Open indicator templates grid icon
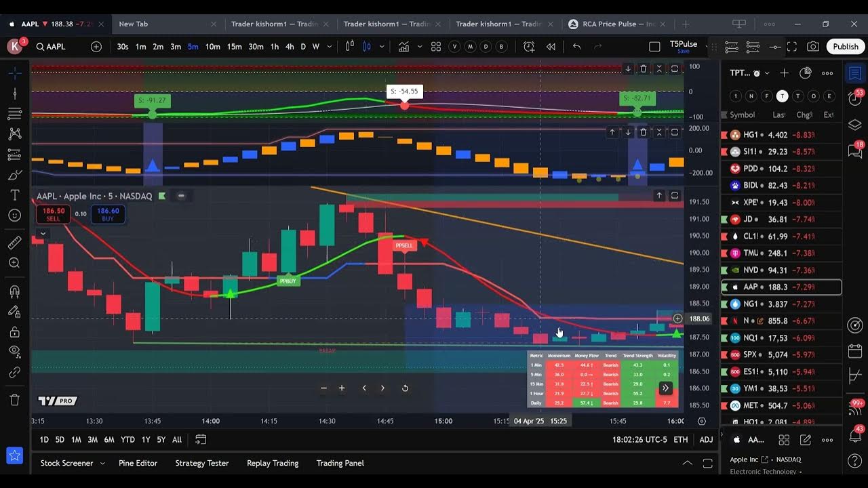 [x=436, y=47]
